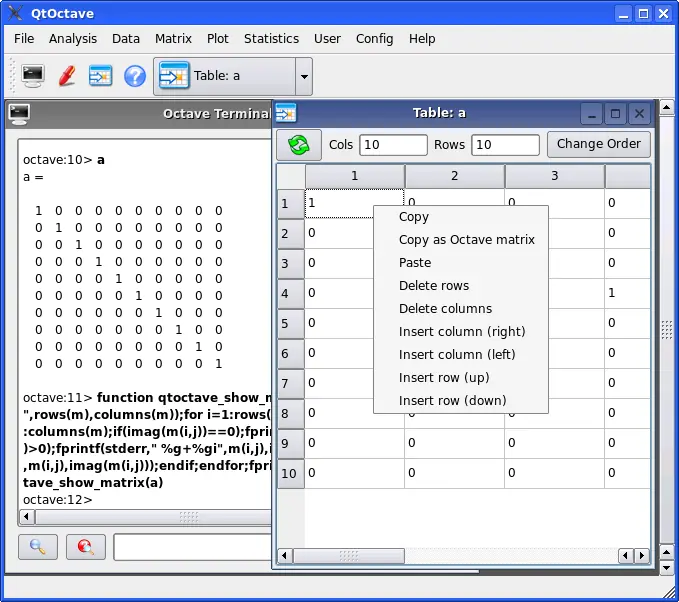Click first-column cell in row 9
Screen dimensions: 679x602
click(x=355, y=443)
